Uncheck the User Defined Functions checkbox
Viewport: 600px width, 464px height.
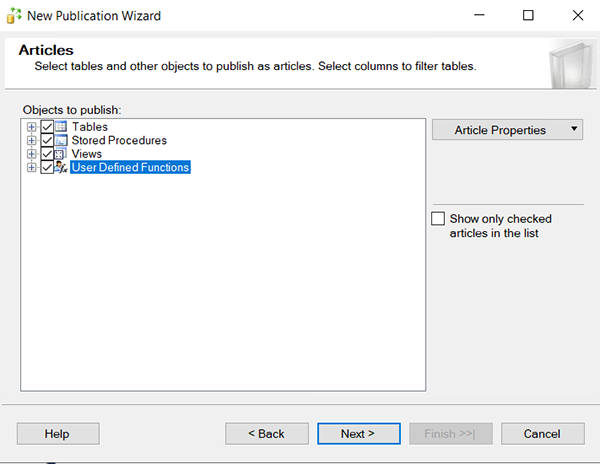click(46, 168)
